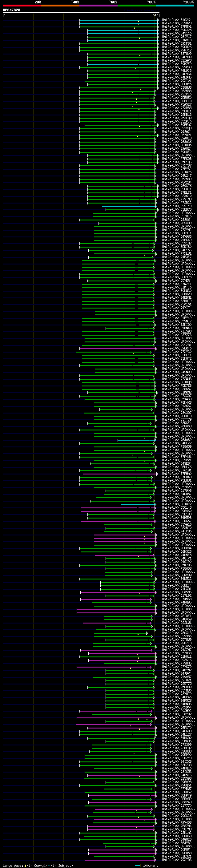Image resolution: width=197 pixels, height=868 pixels.
Task: Select the UniRef100_P11598 label
Action: pyautogui.click(x=177, y=331)
